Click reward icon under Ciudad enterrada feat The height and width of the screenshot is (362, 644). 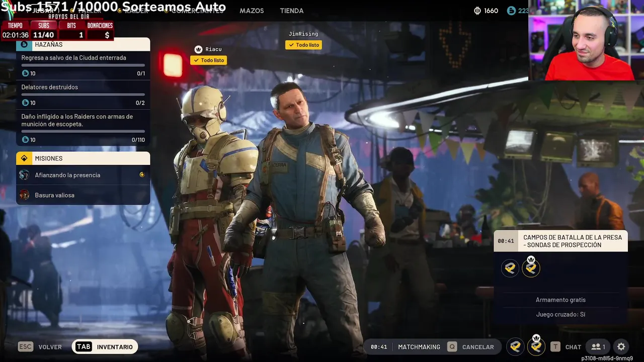pos(25,73)
